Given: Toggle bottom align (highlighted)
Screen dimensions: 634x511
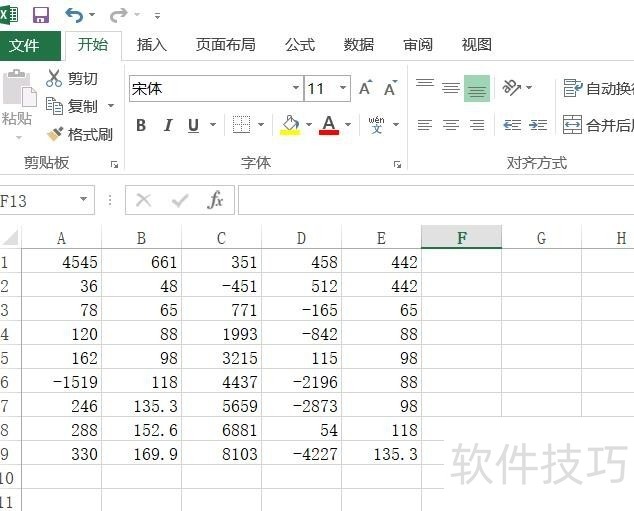Looking at the screenshot, I should tap(477, 88).
